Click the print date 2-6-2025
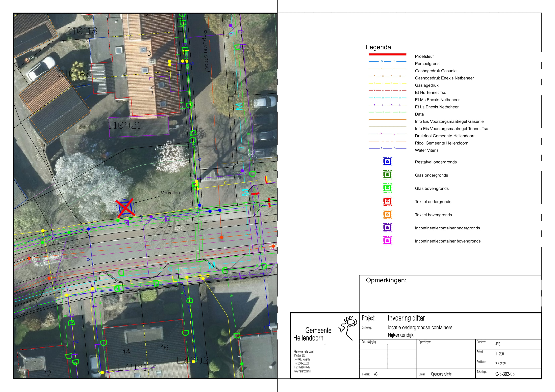 pyautogui.click(x=501, y=364)
